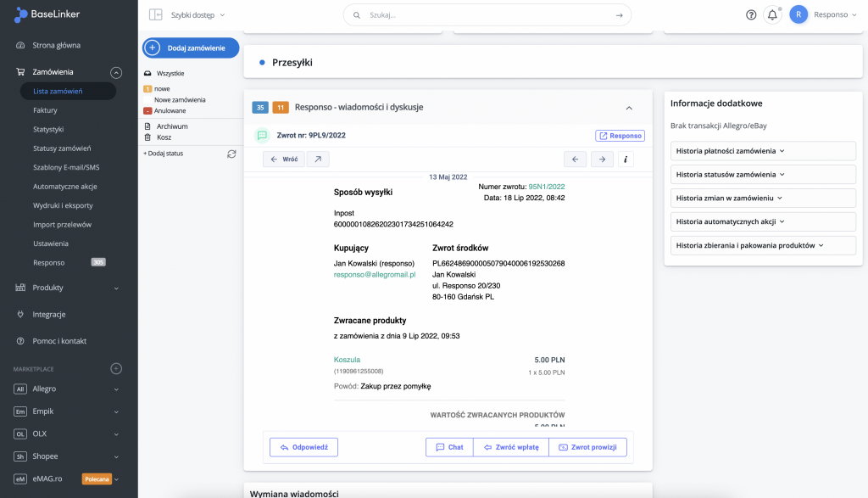Expand Historia statusów zamówienia
This screenshot has height=498, width=868.
763,175
